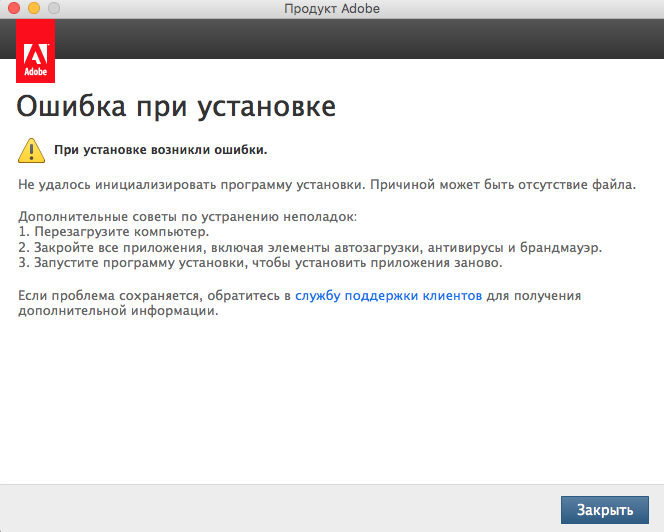Click the bold При установке возникли ошибки text
The height and width of the screenshot is (532, 664).
point(160,150)
